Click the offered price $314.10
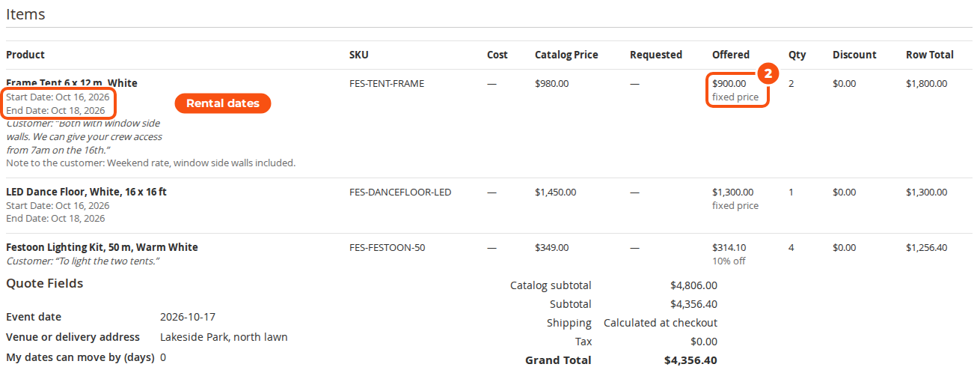Viewport: 980px width, 382px height. 729,247
